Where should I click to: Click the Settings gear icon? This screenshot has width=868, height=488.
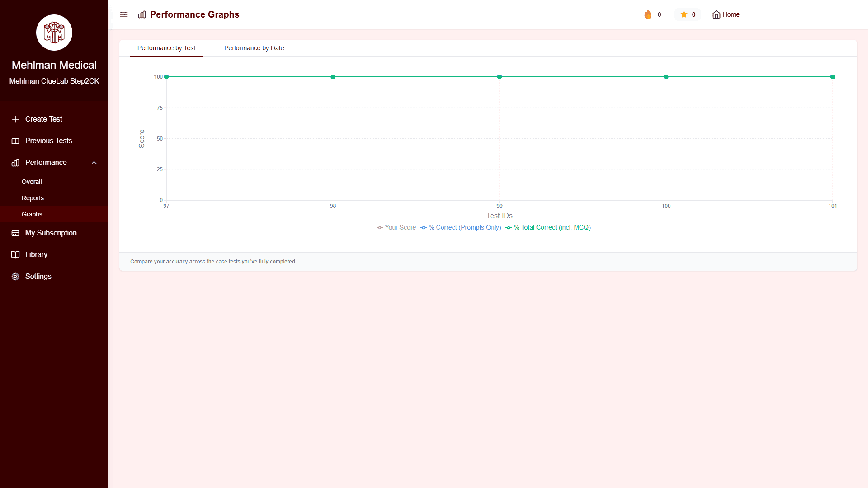pos(15,277)
